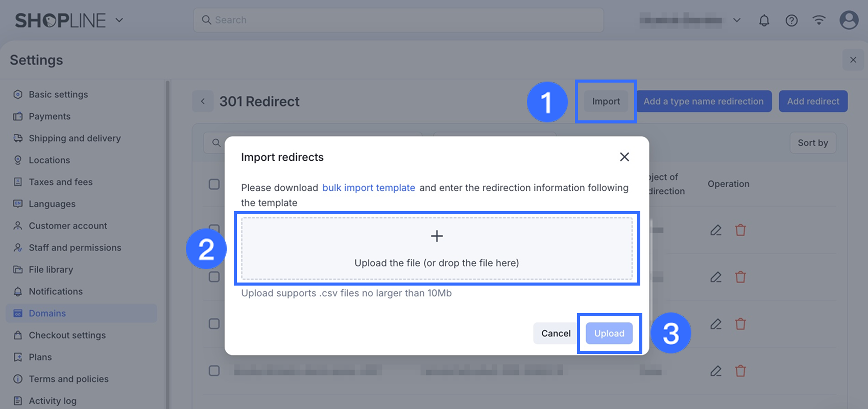Select Checkout settings in the sidebar

tap(67, 335)
